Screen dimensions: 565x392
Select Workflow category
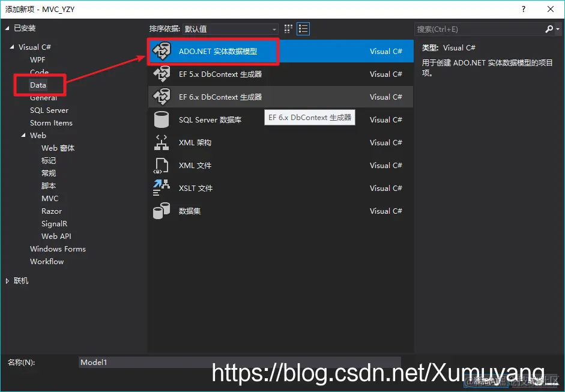(47, 262)
